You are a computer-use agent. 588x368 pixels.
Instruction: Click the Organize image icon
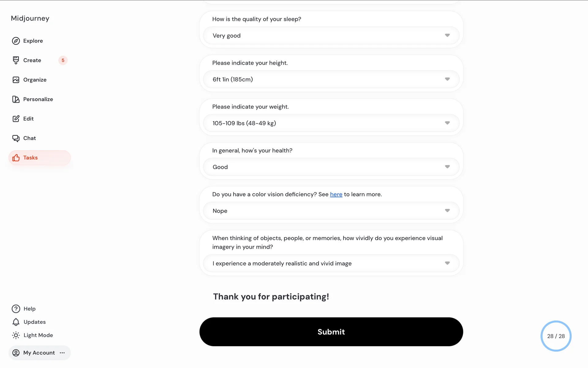(16, 80)
